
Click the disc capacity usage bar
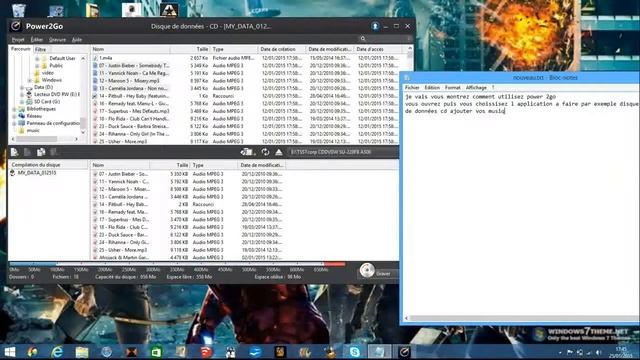pos(177,264)
